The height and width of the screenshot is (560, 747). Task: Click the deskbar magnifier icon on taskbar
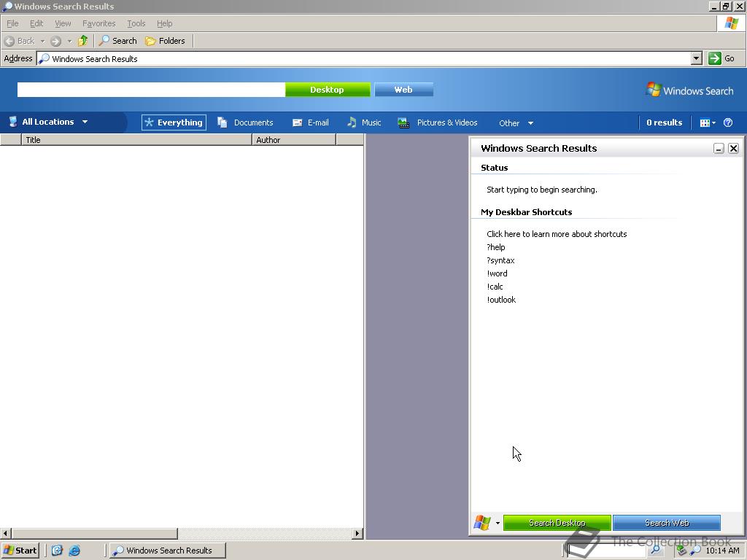pos(656,550)
